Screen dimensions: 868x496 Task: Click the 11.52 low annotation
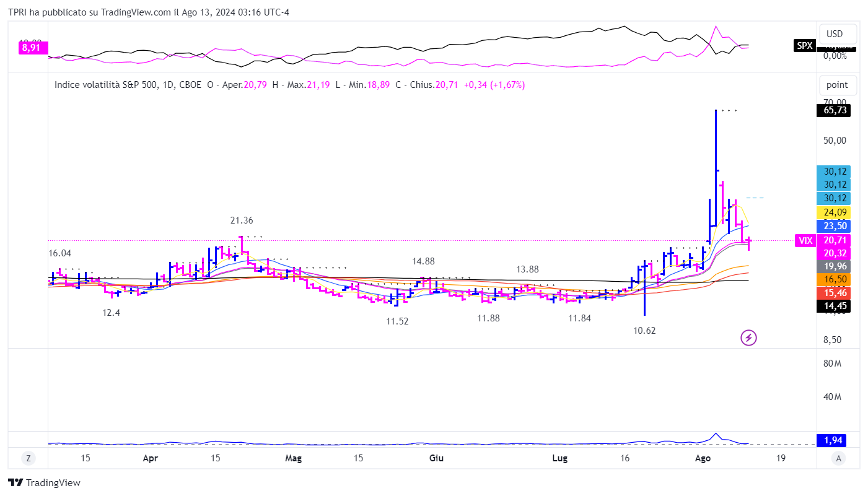tap(397, 321)
